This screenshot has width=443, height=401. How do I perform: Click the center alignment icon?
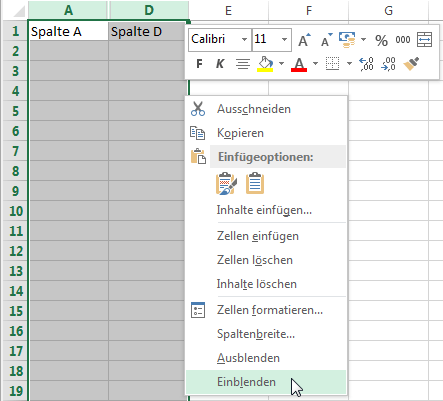click(x=243, y=64)
